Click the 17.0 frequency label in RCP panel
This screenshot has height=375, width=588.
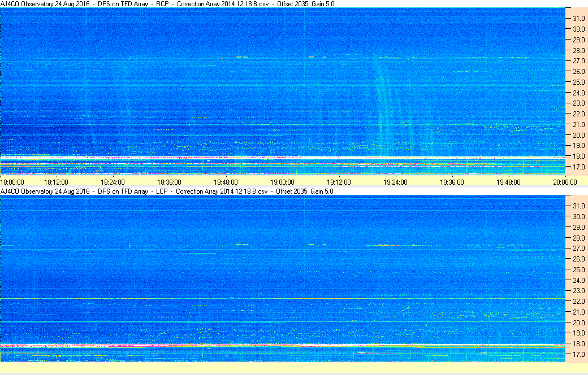[x=578, y=167]
